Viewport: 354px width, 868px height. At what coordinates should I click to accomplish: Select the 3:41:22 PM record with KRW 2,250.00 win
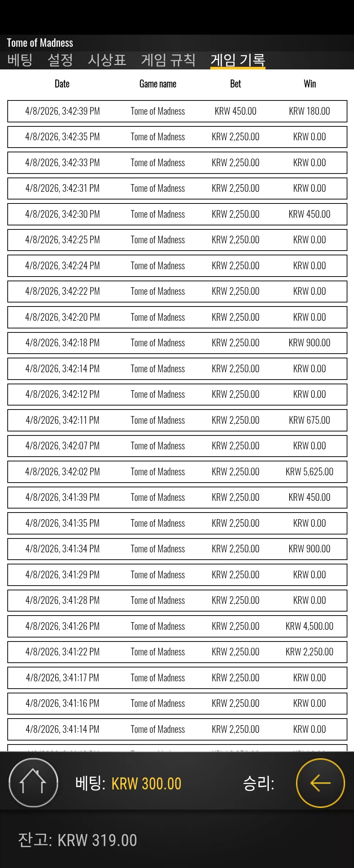coord(177,652)
